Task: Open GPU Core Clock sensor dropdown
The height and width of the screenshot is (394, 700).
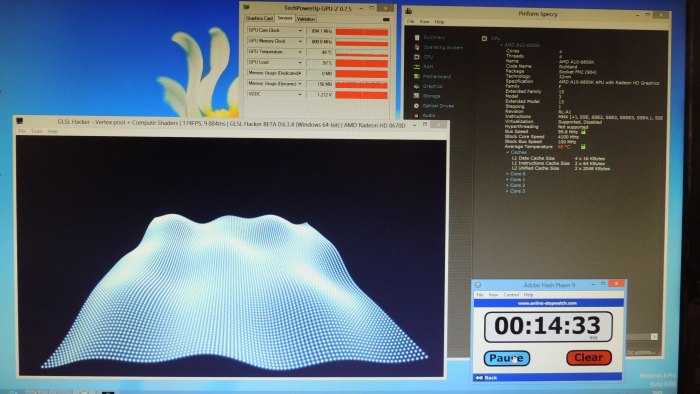Action: pyautogui.click(x=300, y=31)
